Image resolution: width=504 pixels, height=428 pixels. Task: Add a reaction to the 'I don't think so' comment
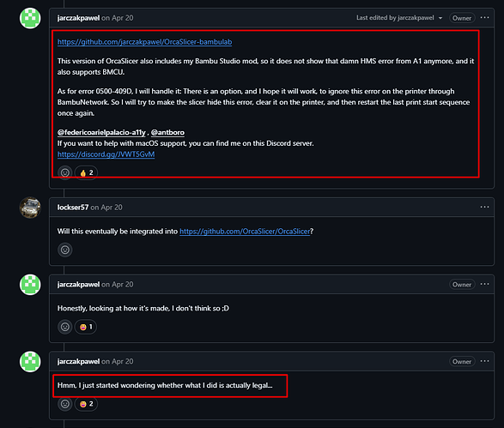pyautogui.click(x=65, y=327)
